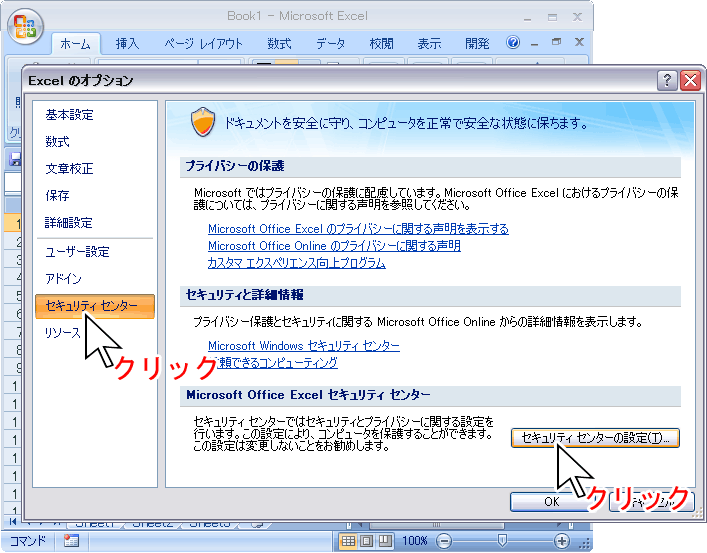Click the zoom slider handle in status bar
Screen dimensions: 707x553
click(x=502, y=540)
